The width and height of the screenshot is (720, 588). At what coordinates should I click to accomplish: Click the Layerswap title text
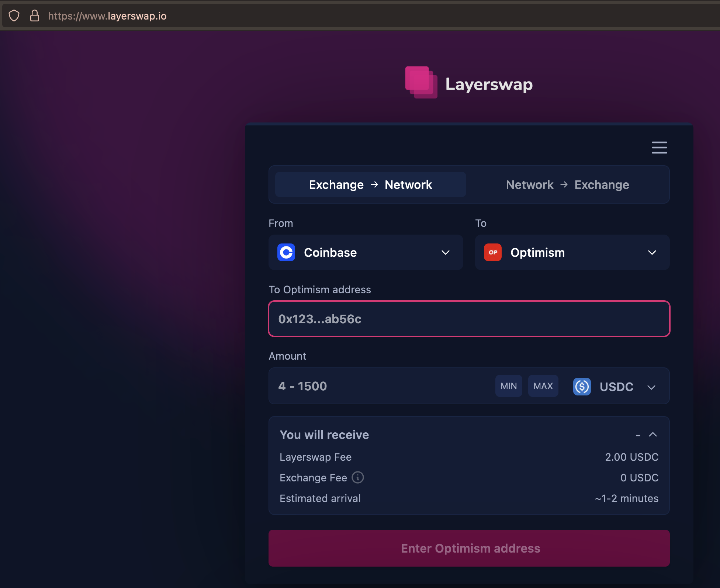489,84
